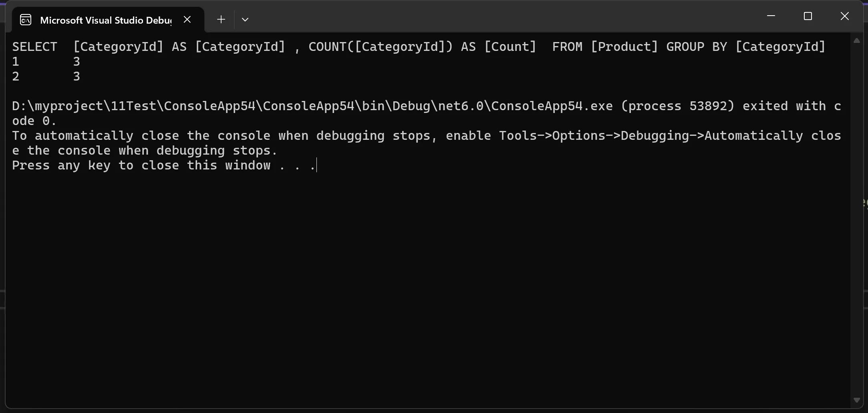
Task: Click the ConsoleApp54.exe path output line
Action: click(x=427, y=106)
